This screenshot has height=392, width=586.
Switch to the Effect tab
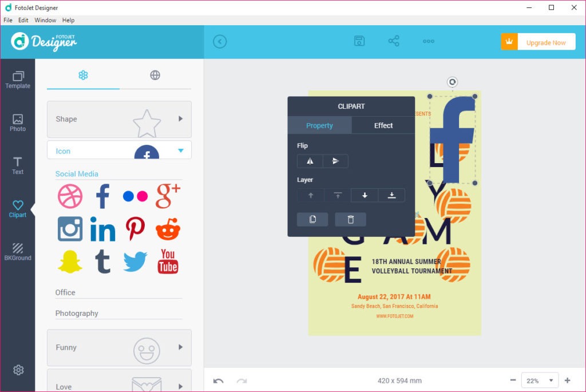(383, 125)
